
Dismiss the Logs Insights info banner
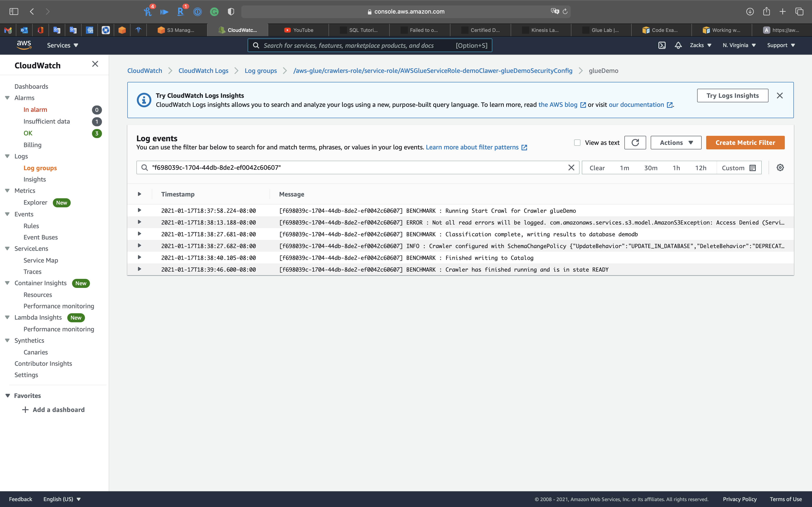[x=780, y=96]
